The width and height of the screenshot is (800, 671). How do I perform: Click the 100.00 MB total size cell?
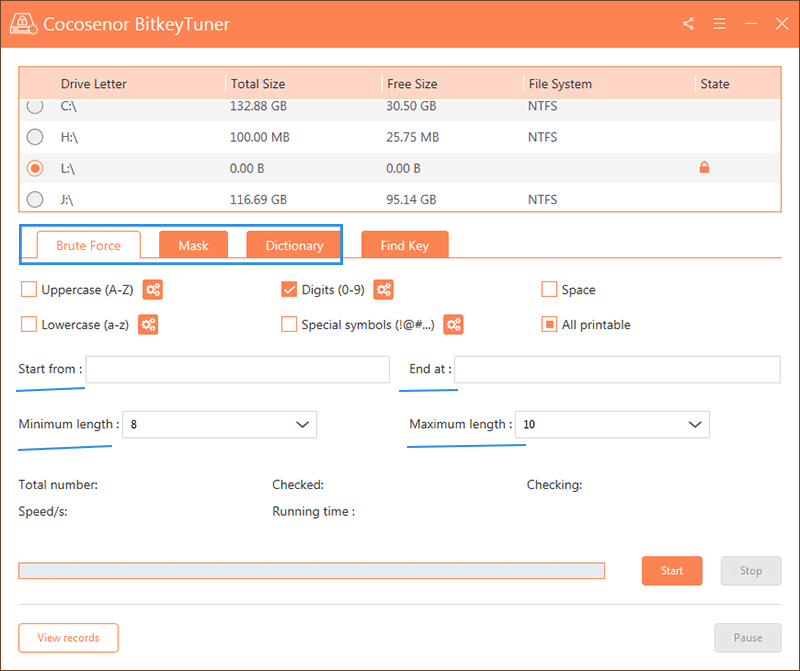[260, 137]
